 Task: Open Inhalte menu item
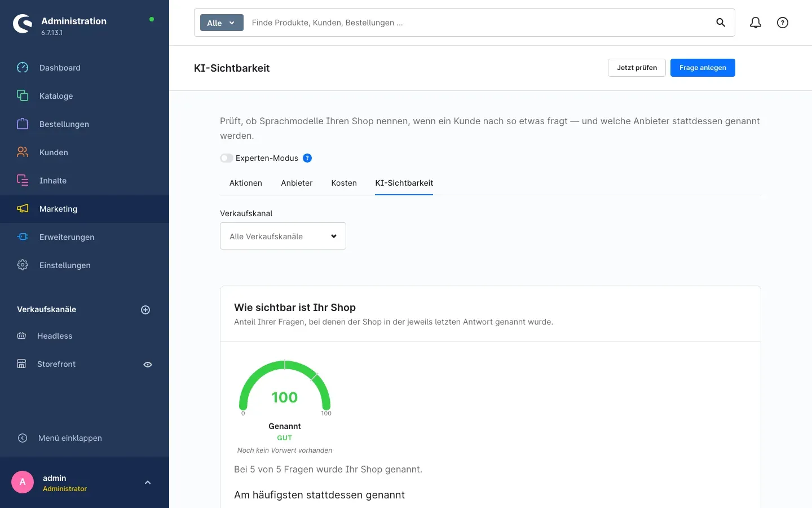tap(85, 181)
